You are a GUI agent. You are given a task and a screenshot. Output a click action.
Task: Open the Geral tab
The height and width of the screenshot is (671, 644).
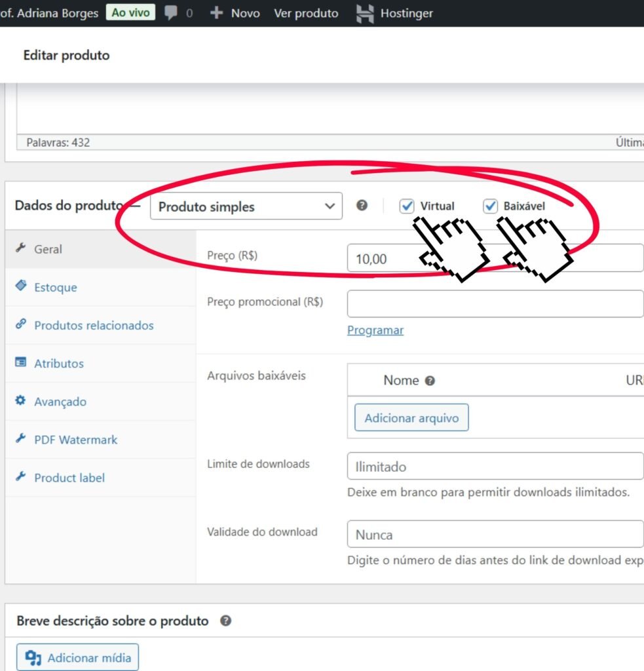pos(48,249)
